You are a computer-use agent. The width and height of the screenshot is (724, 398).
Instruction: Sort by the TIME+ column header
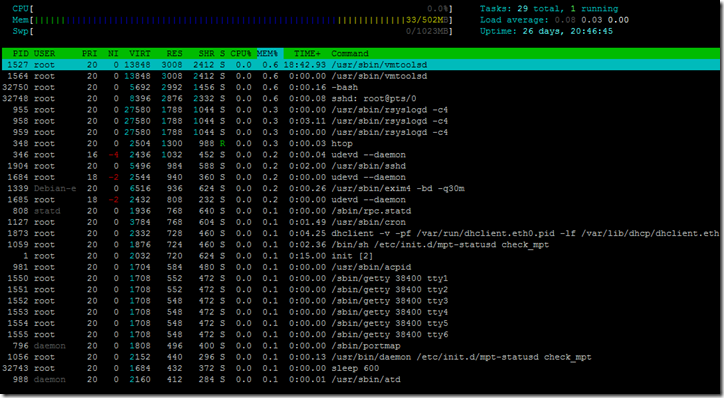[307, 54]
